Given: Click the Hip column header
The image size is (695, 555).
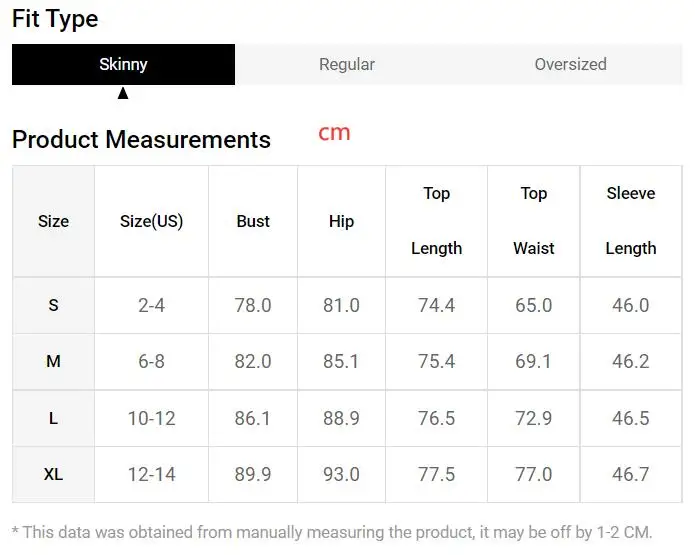Looking at the screenshot, I should point(341,221).
